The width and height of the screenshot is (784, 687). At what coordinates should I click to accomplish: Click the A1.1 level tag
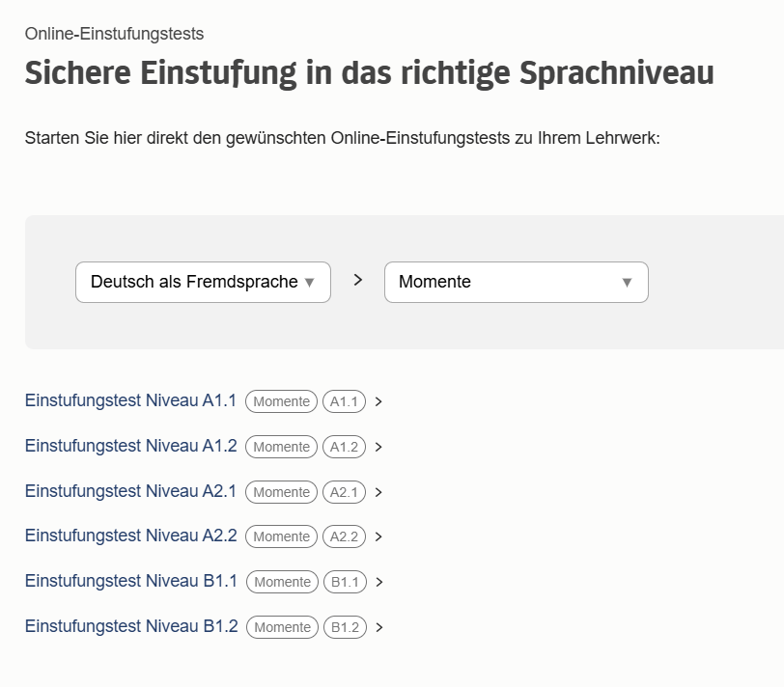coord(344,401)
